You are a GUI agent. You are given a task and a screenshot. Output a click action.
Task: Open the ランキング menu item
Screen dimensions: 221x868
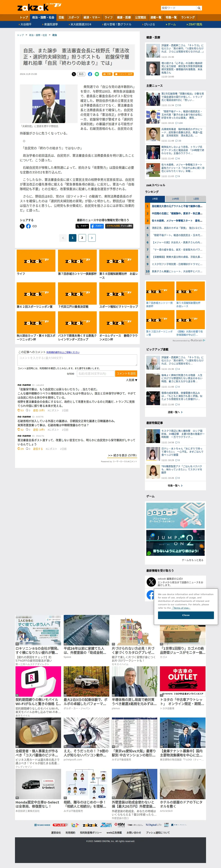[x=188, y=18]
